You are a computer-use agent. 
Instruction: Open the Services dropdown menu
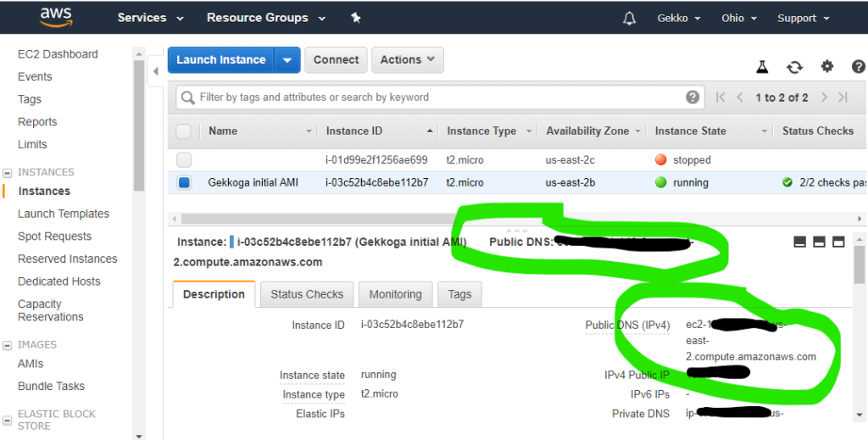(x=150, y=18)
